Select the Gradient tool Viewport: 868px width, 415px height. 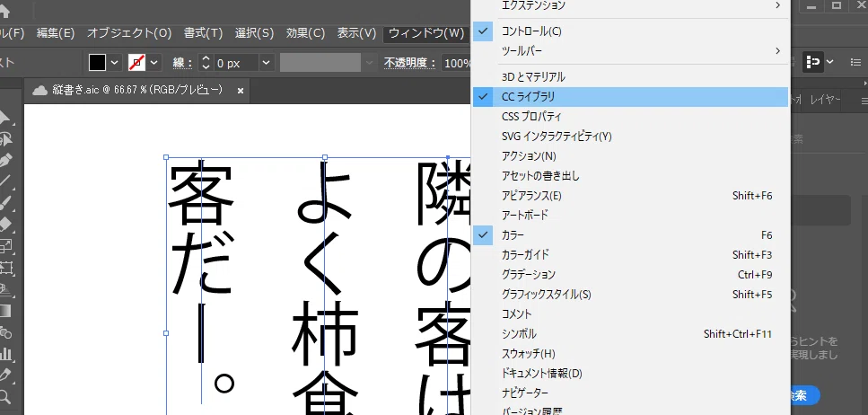[x=5, y=311]
